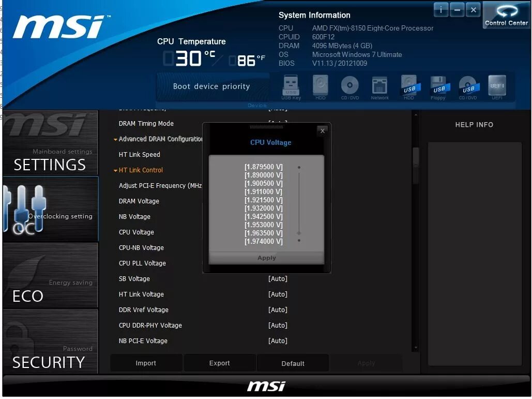Choose 1.974000 V in CPU Voltage list
Image resolution: width=532 pixels, height=399 pixels.
click(x=264, y=242)
